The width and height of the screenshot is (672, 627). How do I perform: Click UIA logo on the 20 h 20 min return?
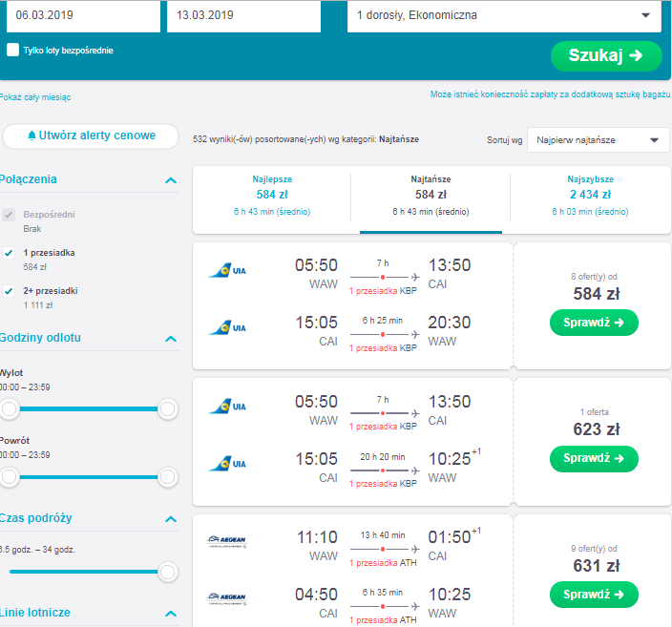coord(227,464)
